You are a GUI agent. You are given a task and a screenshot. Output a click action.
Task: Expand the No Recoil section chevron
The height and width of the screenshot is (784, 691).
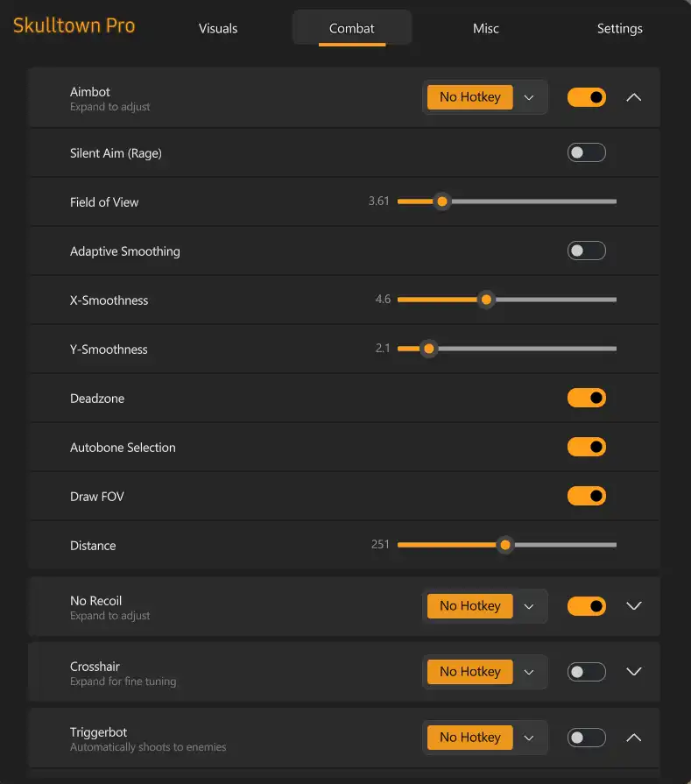(634, 606)
